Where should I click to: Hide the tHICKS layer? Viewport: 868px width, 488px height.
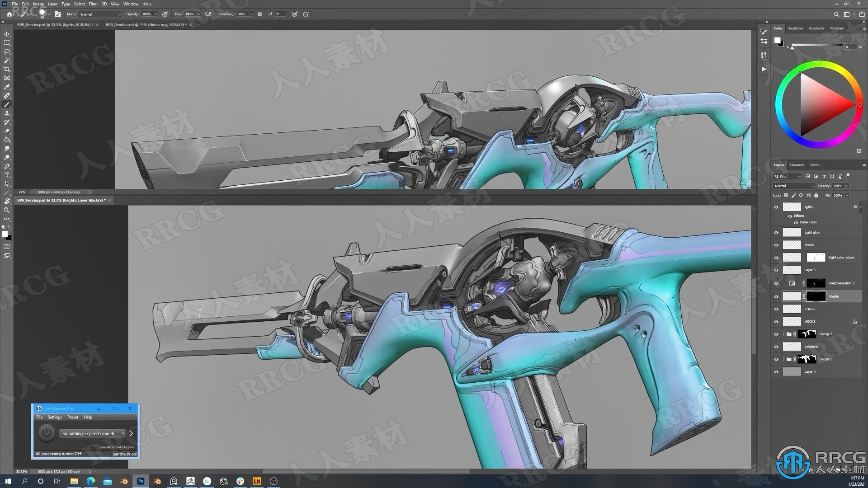coord(776,322)
